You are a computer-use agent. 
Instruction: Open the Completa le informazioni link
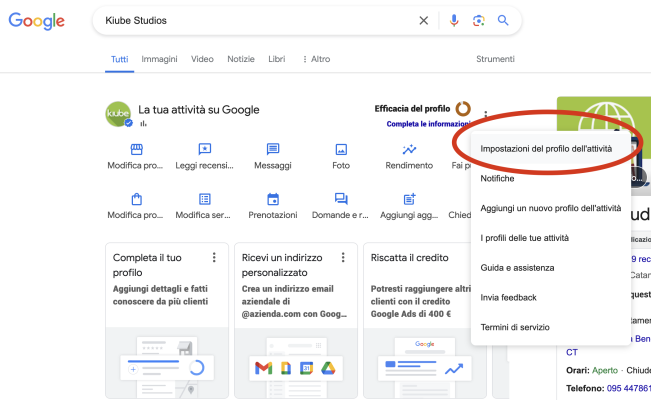point(428,124)
